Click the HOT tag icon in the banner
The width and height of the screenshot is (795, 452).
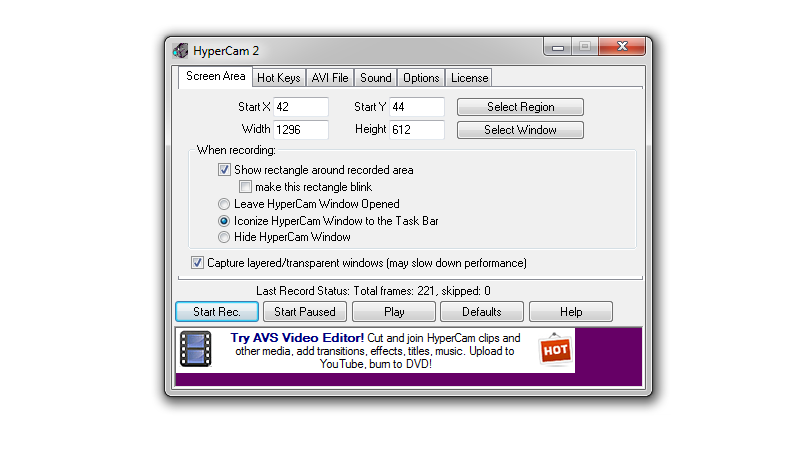coord(555,350)
